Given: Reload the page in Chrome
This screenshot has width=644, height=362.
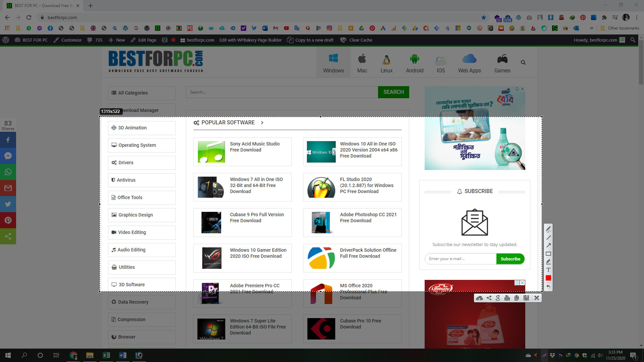Looking at the screenshot, I should [29, 17].
